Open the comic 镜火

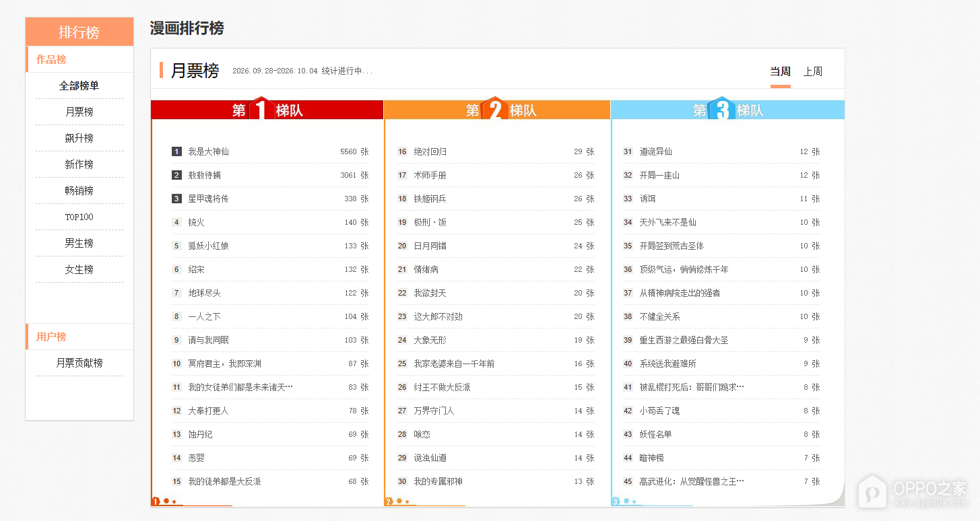197,222
